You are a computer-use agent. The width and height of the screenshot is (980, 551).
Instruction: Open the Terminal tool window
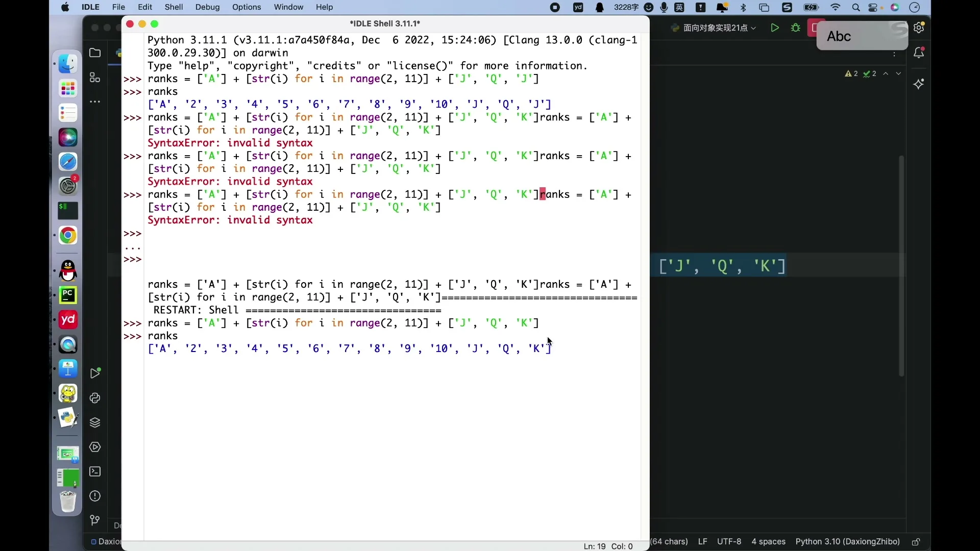[x=95, y=471]
